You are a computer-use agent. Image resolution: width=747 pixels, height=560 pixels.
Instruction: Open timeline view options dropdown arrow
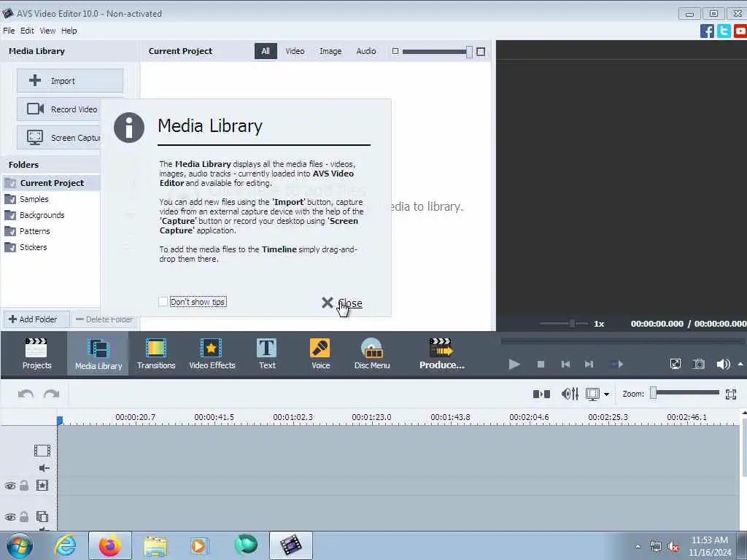606,394
